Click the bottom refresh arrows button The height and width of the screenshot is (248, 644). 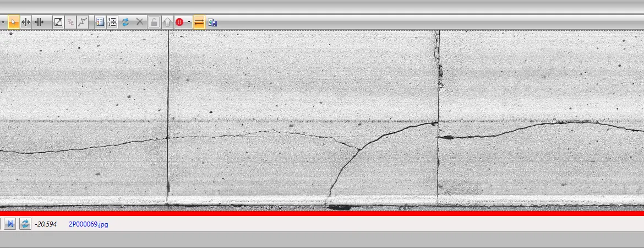[x=25, y=224]
